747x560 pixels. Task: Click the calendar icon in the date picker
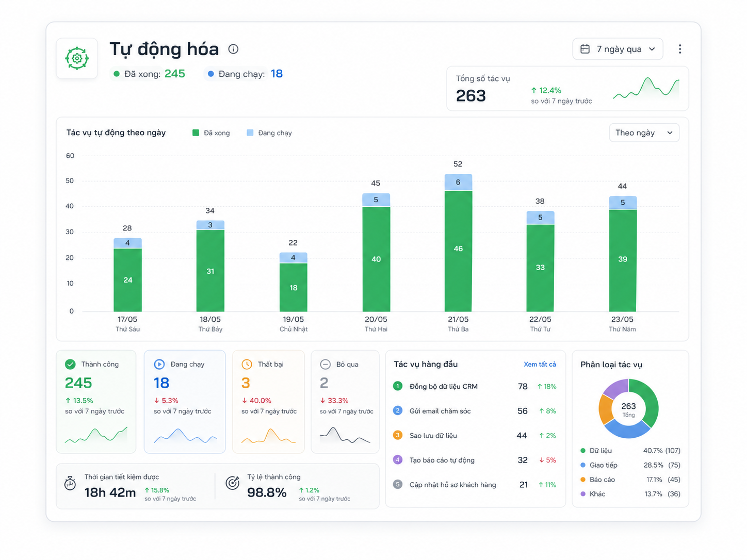(x=585, y=49)
